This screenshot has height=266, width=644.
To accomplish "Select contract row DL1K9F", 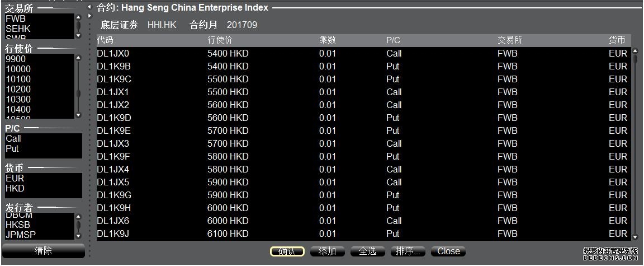I will click(363, 156).
